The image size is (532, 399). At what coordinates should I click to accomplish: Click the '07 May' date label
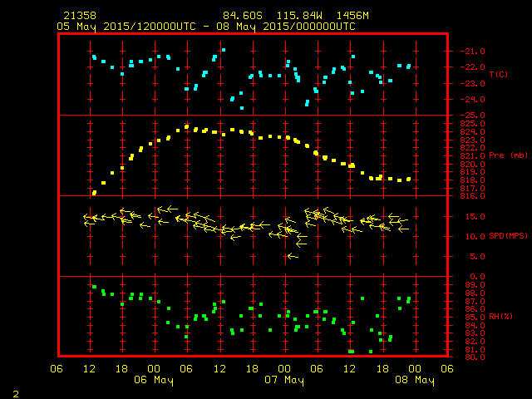(284, 380)
